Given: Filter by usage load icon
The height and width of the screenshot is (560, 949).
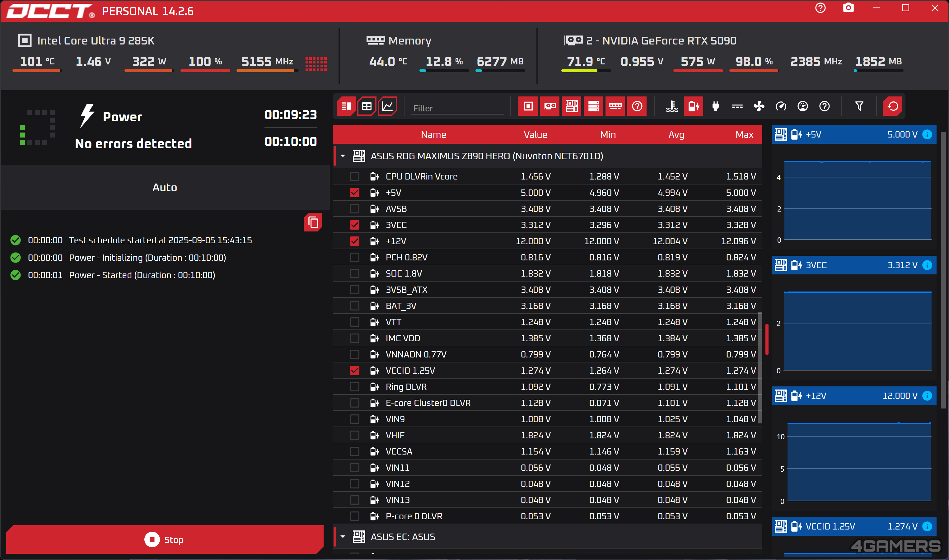Looking at the screenshot, I should pos(802,106).
